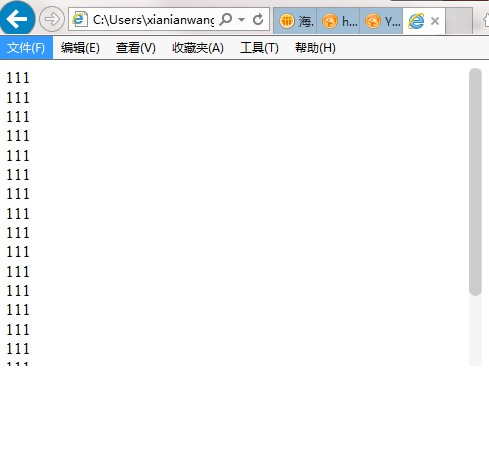Open the 工具(T) menu
This screenshot has width=489, height=449.
[x=259, y=48]
